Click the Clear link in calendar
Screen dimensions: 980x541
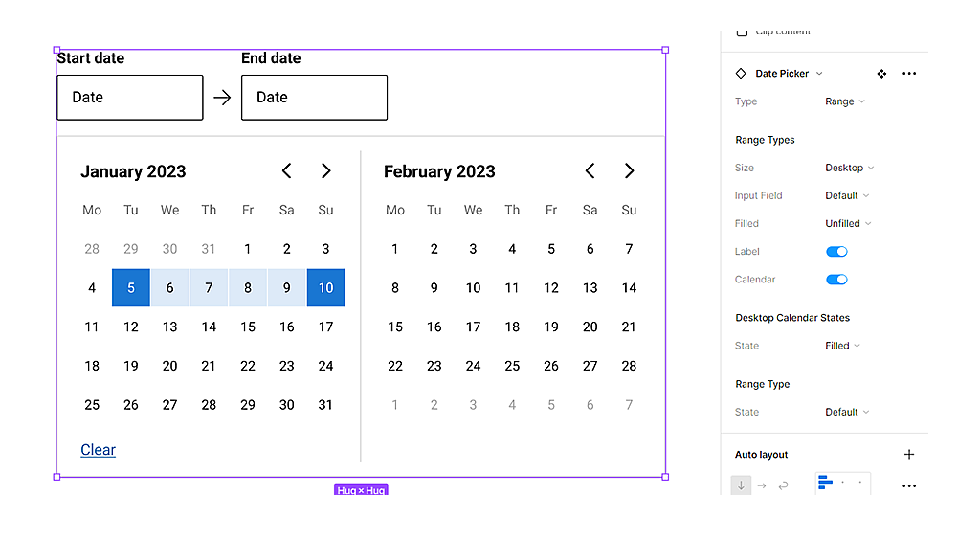[x=99, y=450]
